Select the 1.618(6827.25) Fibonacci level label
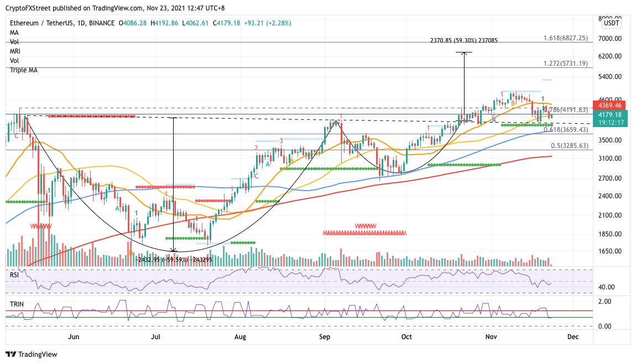This screenshot has height=364, width=636. pyautogui.click(x=565, y=38)
